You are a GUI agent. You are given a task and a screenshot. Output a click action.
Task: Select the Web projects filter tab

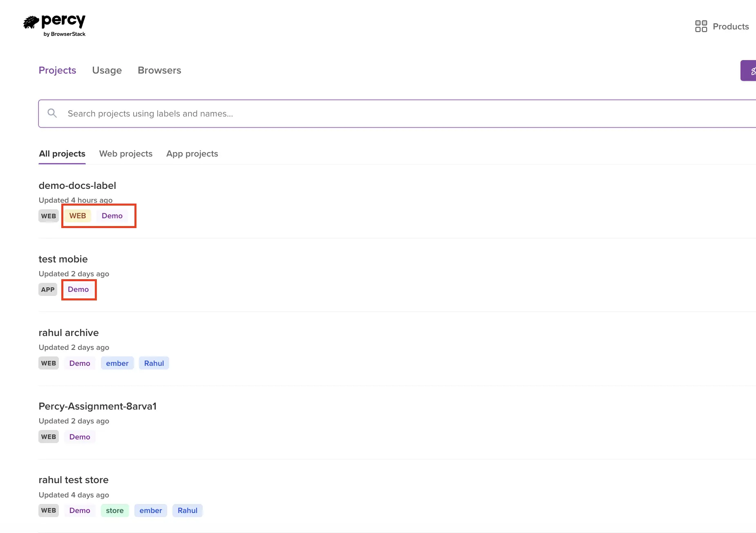click(125, 154)
